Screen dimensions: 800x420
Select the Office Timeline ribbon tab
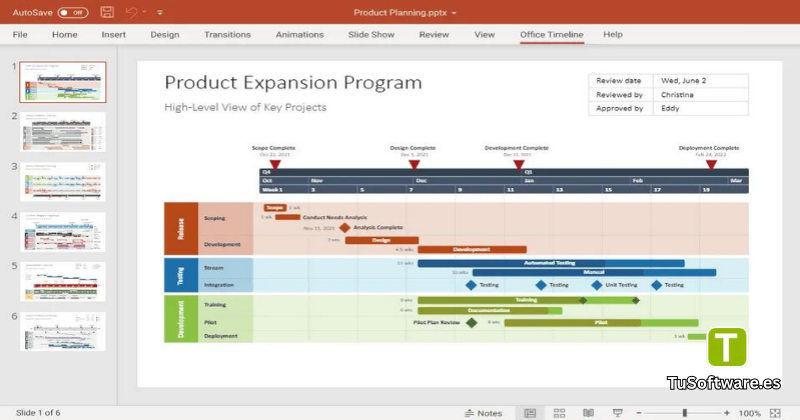(x=552, y=34)
